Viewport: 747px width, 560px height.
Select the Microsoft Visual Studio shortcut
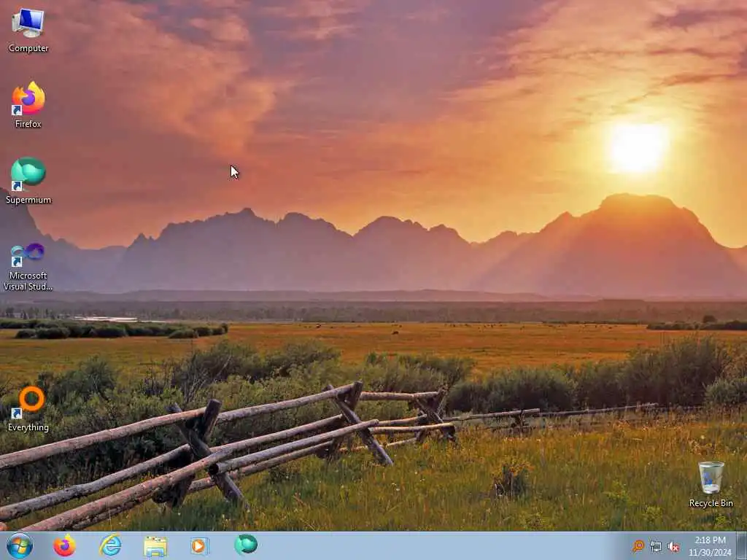(x=28, y=267)
